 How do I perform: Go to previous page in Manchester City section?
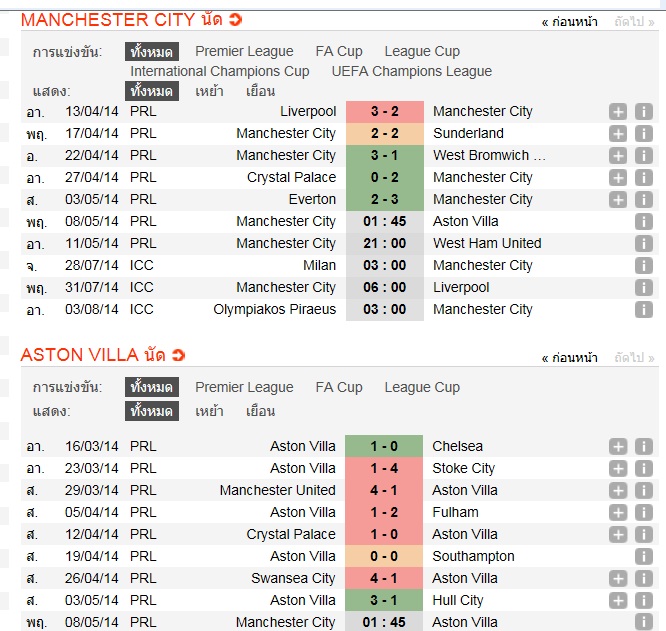click(x=569, y=21)
